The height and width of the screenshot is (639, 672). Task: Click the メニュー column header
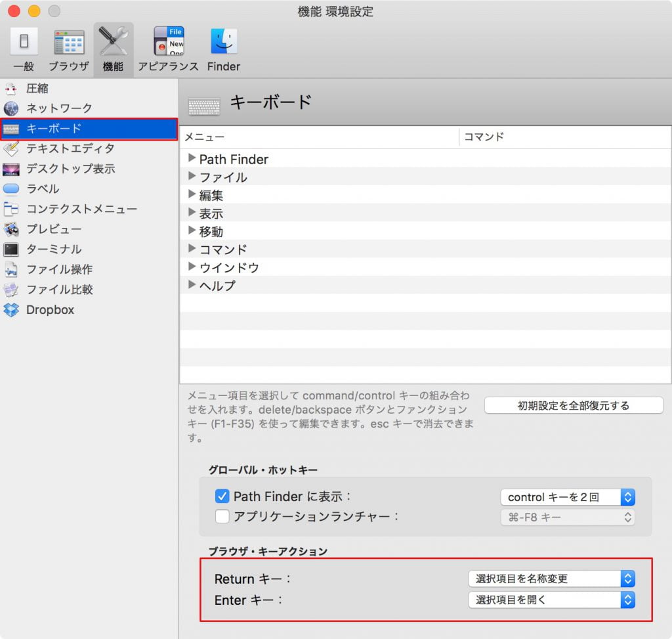tap(319, 137)
